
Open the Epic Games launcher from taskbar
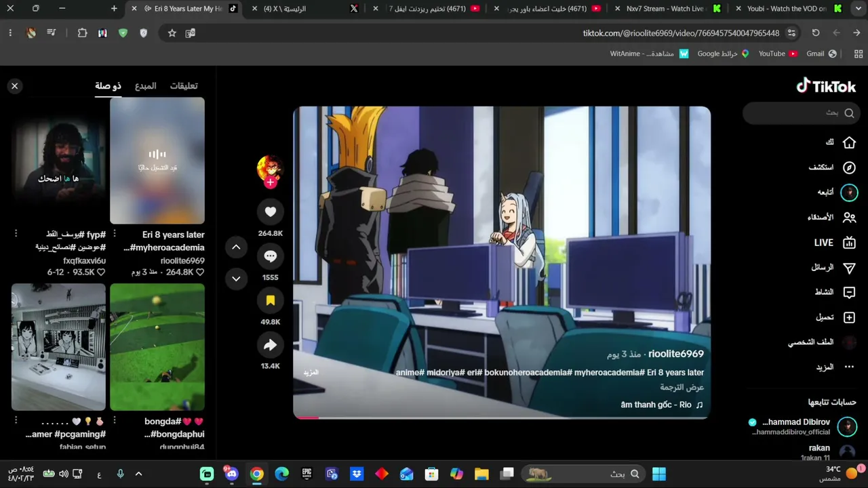click(x=307, y=474)
